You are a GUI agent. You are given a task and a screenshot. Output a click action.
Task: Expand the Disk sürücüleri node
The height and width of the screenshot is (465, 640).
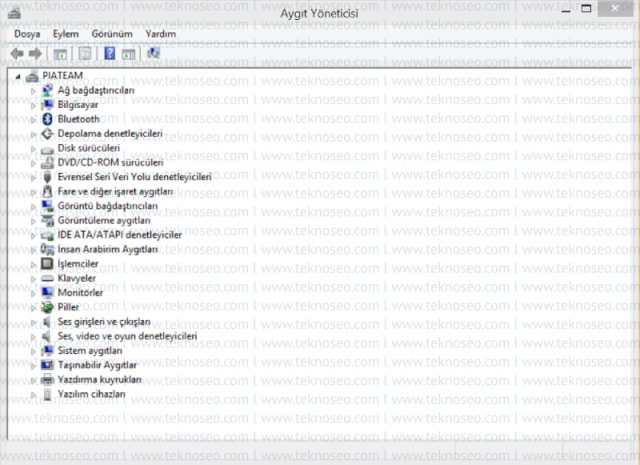point(33,149)
